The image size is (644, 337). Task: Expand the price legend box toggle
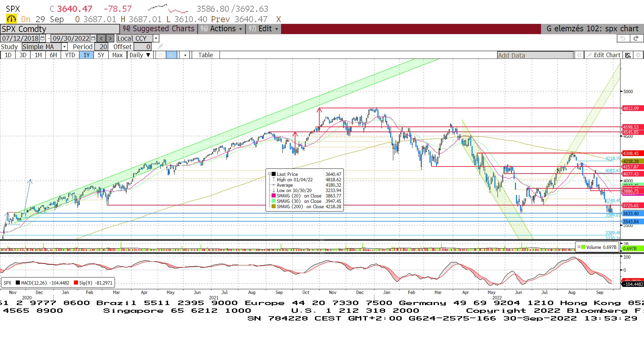click(x=269, y=174)
